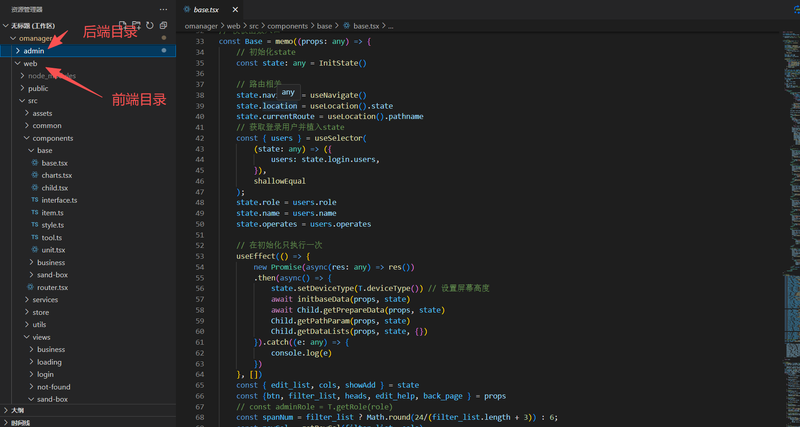Open charts.tsx from the file tree
The image size is (800, 427).
click(x=56, y=175)
